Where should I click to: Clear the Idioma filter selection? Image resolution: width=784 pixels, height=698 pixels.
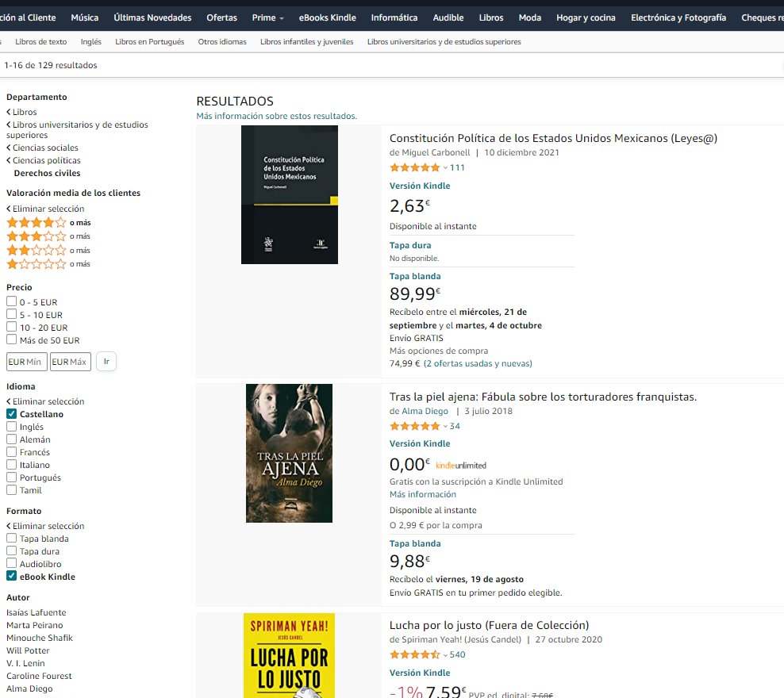(45, 401)
